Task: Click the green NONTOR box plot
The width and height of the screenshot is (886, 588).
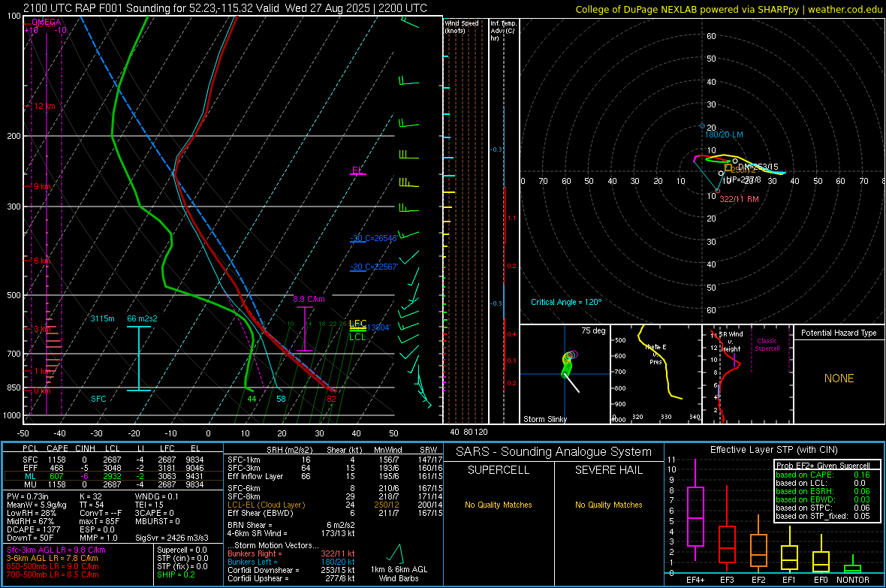Action: coord(852,565)
